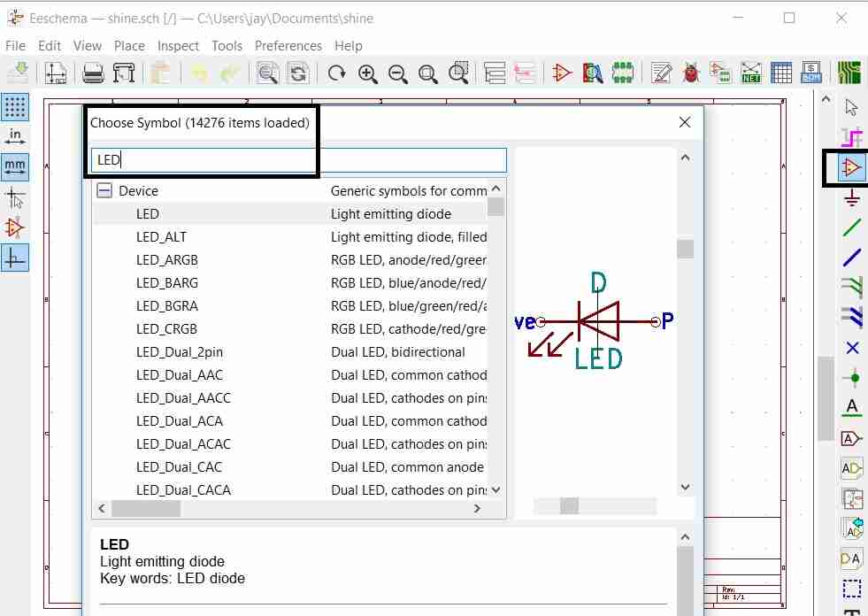Select the arrow cursor tool

[x=852, y=107]
